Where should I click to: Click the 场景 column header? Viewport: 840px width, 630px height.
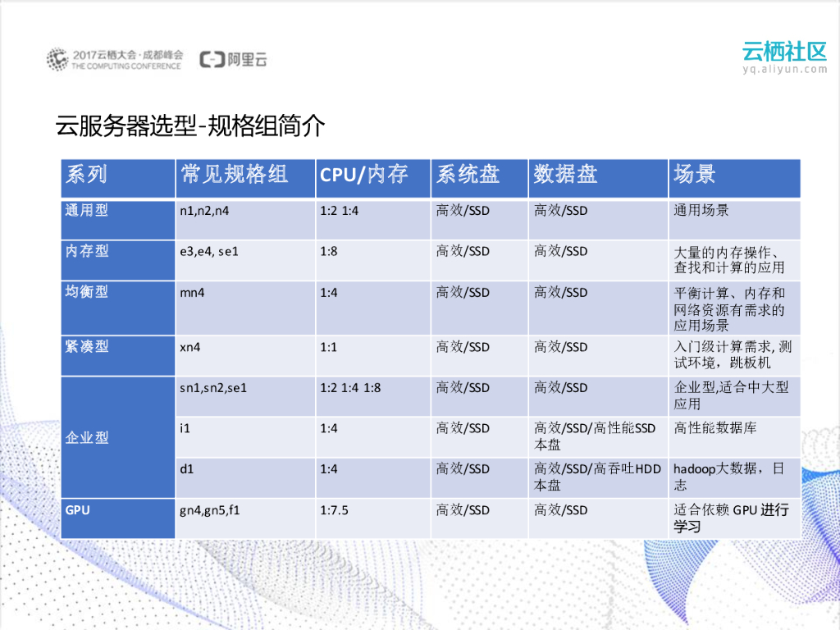click(734, 178)
